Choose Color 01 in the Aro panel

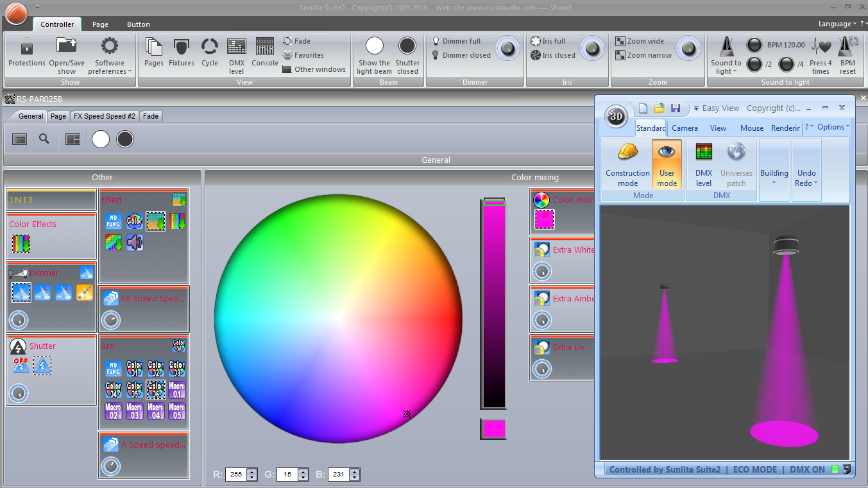134,369
